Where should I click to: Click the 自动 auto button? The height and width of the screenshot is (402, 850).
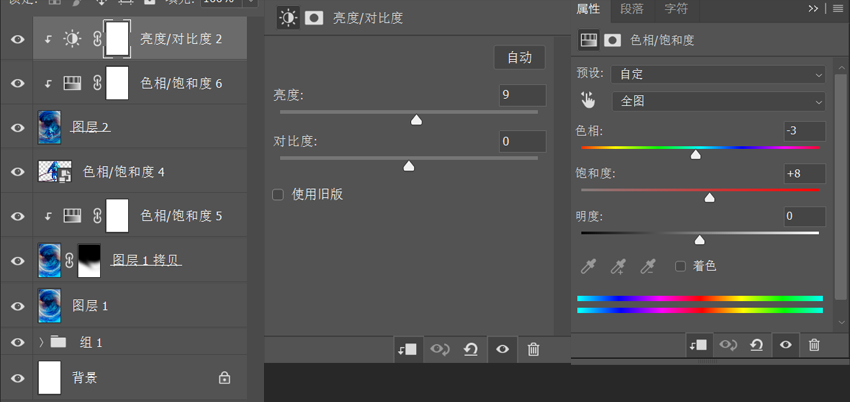[519, 57]
